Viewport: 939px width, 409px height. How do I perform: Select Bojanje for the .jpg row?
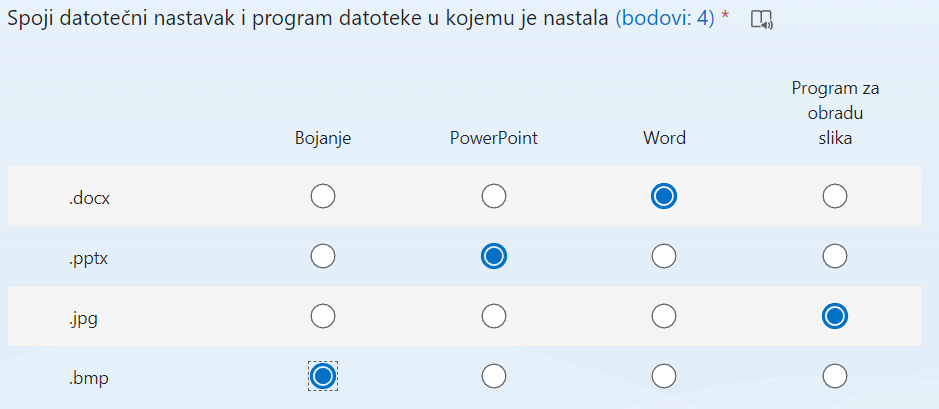[x=323, y=316]
